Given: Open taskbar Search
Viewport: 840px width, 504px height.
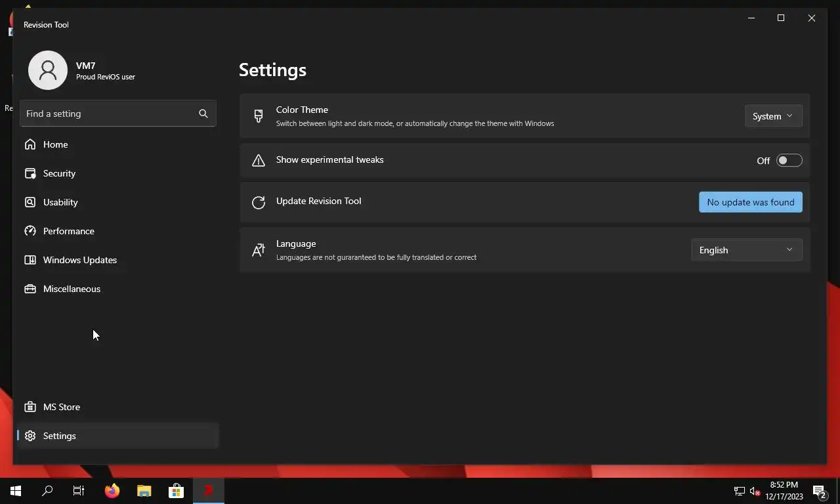Looking at the screenshot, I should pos(47,491).
